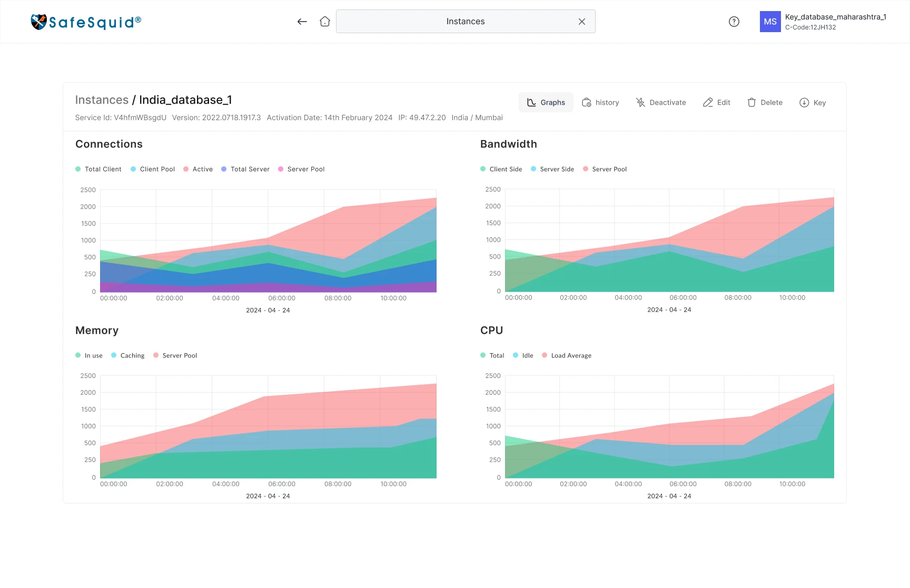
Task: Deactivate this instance
Action: 661,103
